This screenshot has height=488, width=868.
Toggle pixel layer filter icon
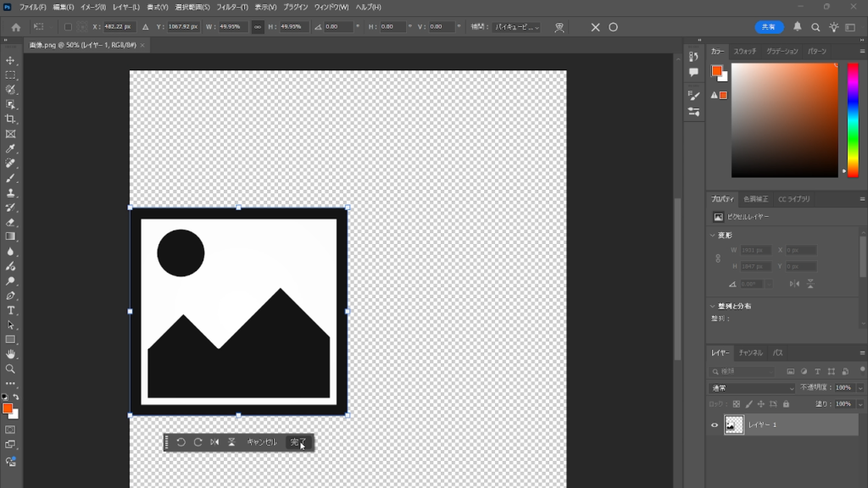pos(791,371)
